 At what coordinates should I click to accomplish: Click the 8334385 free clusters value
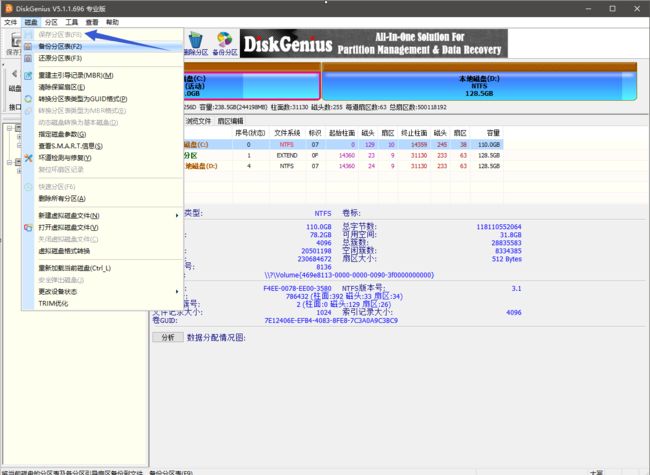tap(508, 251)
